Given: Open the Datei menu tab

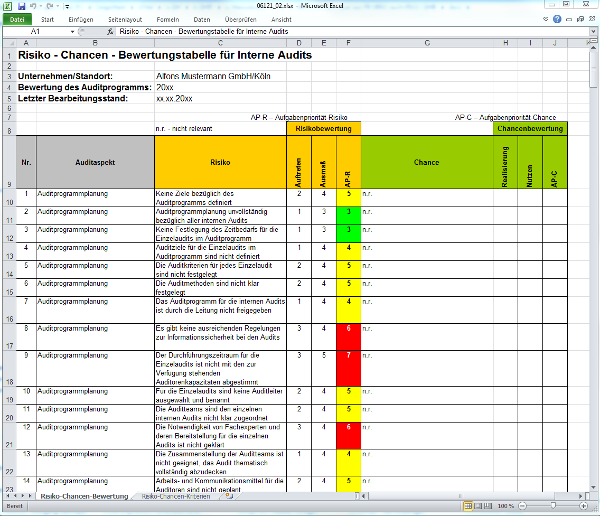Looking at the screenshot, I should 17,19.
